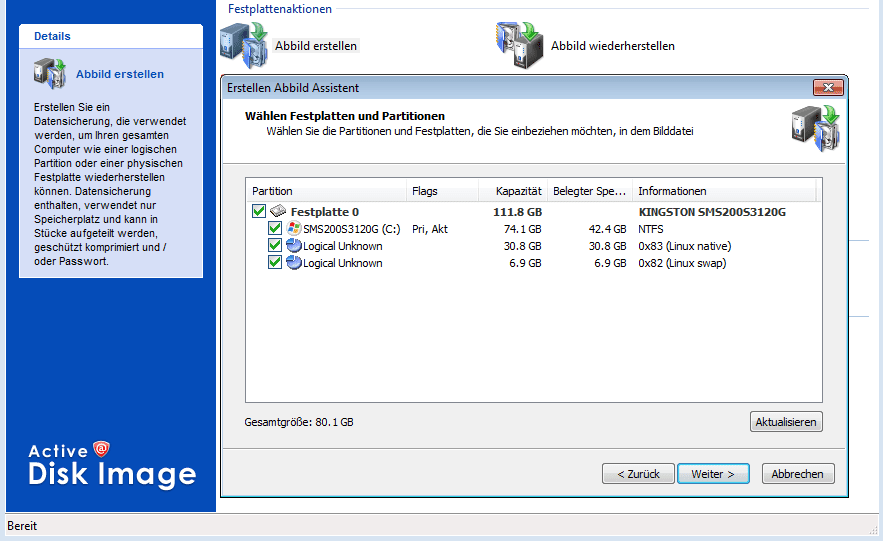The width and height of the screenshot is (883, 541).
Task: Uncheck the Festplatte 0 checkbox
Action: tap(259, 211)
